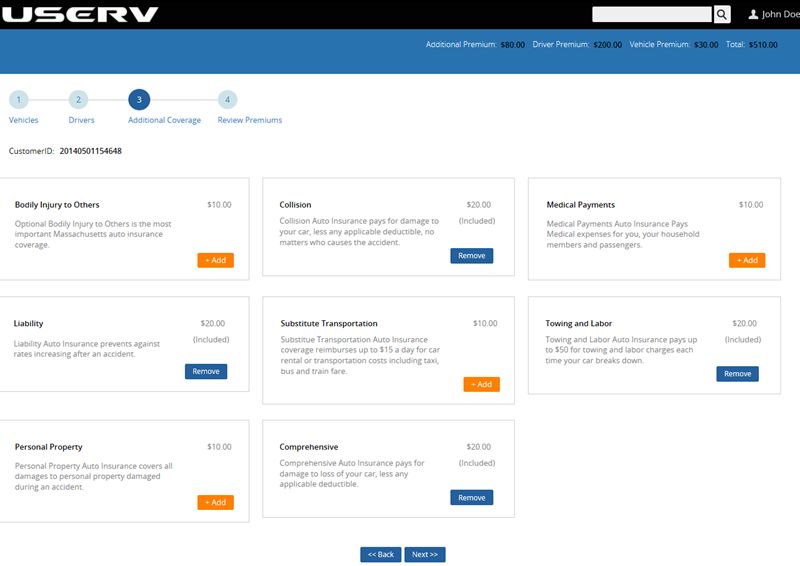Click the user profile icon beside John Doe
The width and height of the screenshot is (800, 566).
click(753, 14)
